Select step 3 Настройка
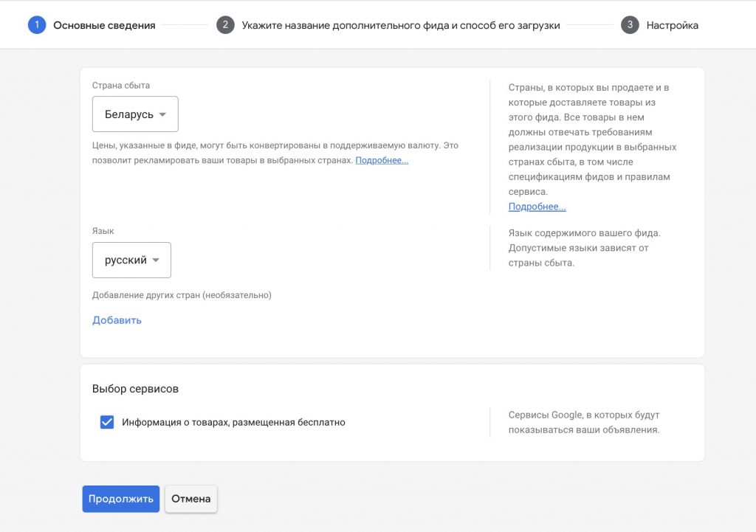The height and width of the screenshot is (532, 756). tap(659, 25)
